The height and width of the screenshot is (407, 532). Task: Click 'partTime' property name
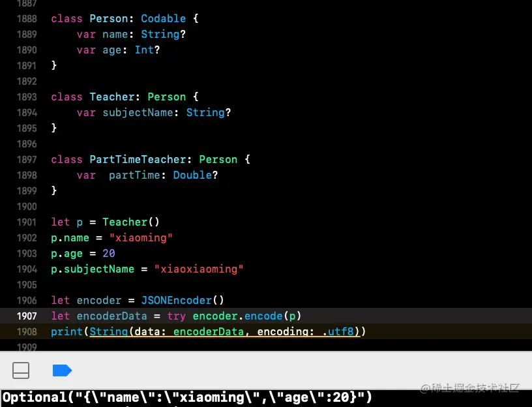pyautogui.click(x=134, y=175)
